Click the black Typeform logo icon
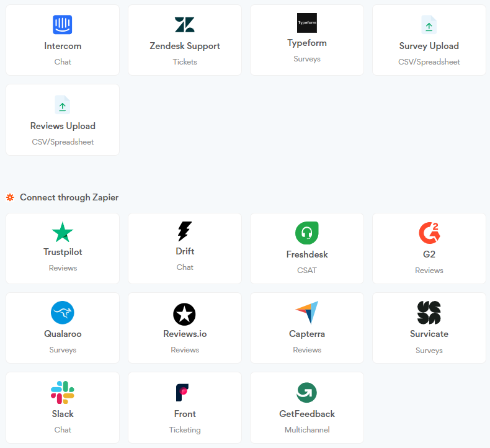The width and height of the screenshot is (490, 448). (307, 23)
